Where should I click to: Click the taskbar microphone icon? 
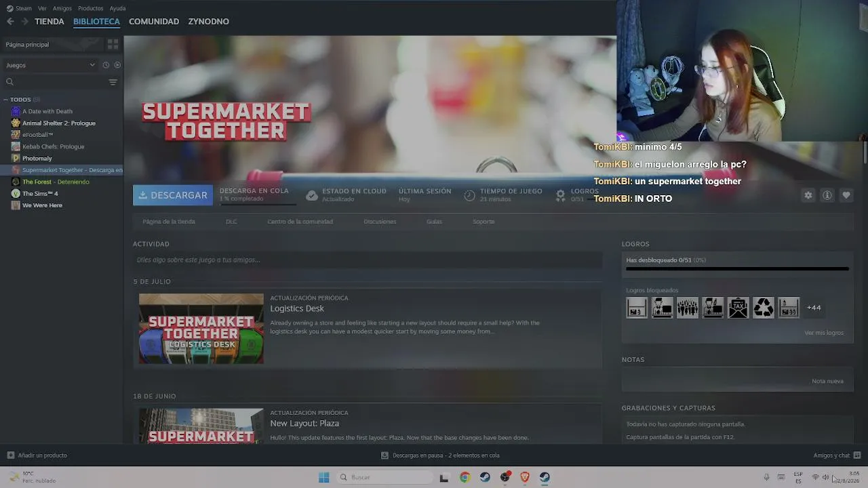pyautogui.click(x=766, y=477)
